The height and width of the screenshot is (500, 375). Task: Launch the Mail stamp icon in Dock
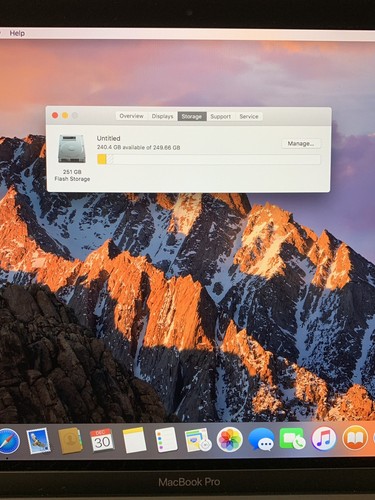38,441
